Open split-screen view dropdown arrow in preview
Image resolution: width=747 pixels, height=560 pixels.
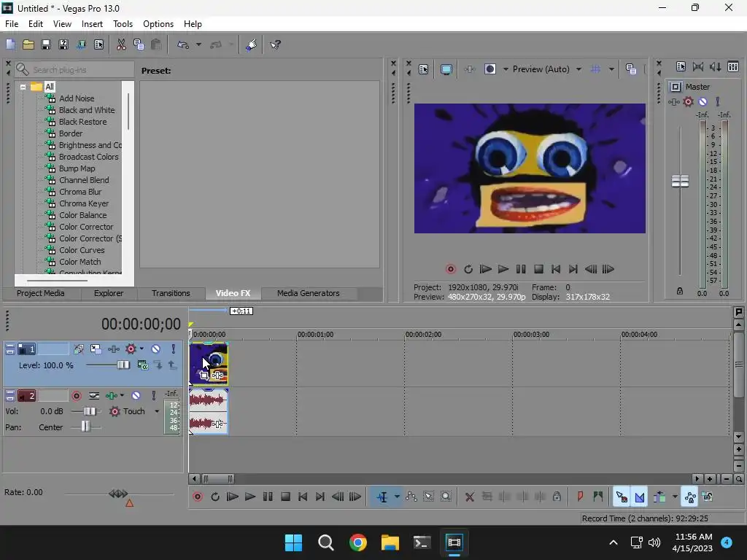point(506,69)
